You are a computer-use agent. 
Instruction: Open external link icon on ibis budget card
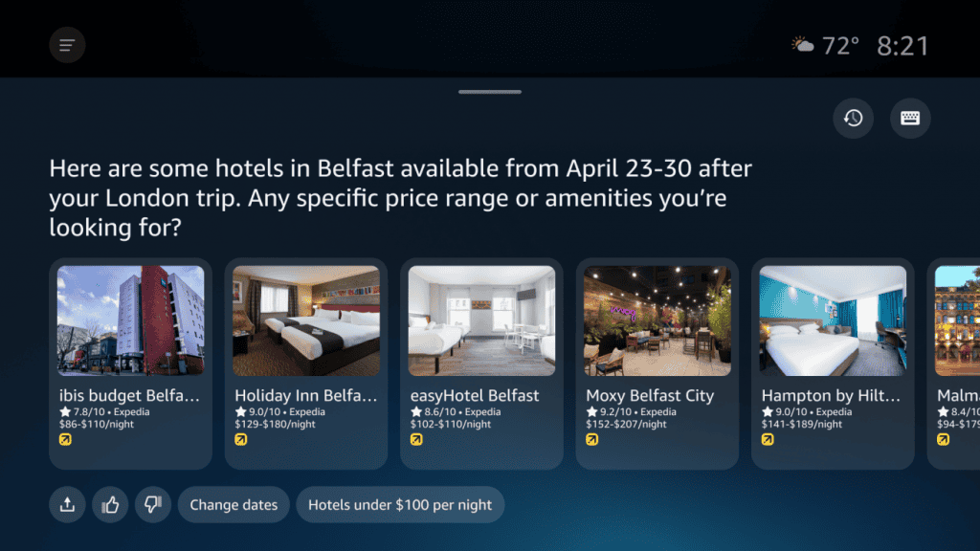click(66, 440)
